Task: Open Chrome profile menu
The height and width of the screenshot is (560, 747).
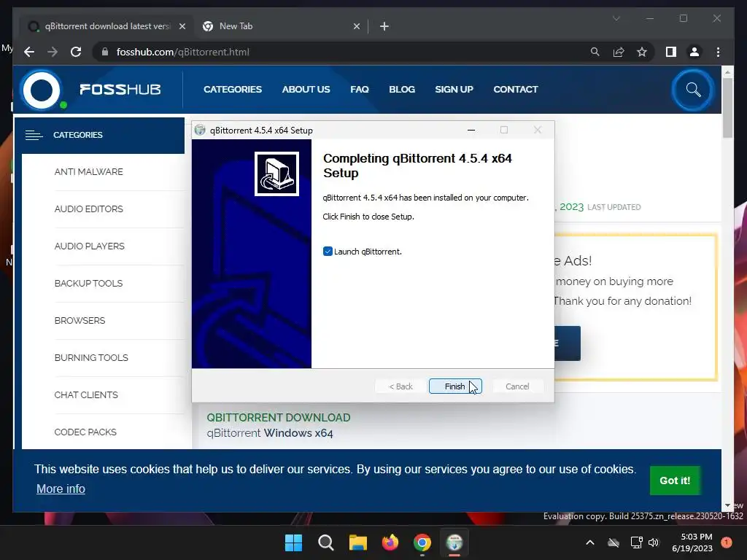Action: 694,52
